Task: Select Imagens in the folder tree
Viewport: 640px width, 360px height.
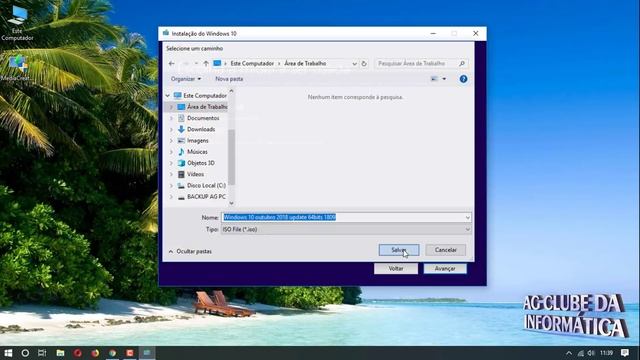Action: tap(198, 140)
